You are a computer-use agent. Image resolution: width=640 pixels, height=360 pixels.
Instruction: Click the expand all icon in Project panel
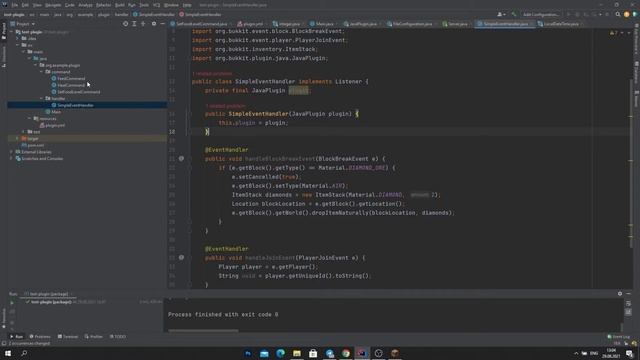pyautogui.click(x=134, y=24)
